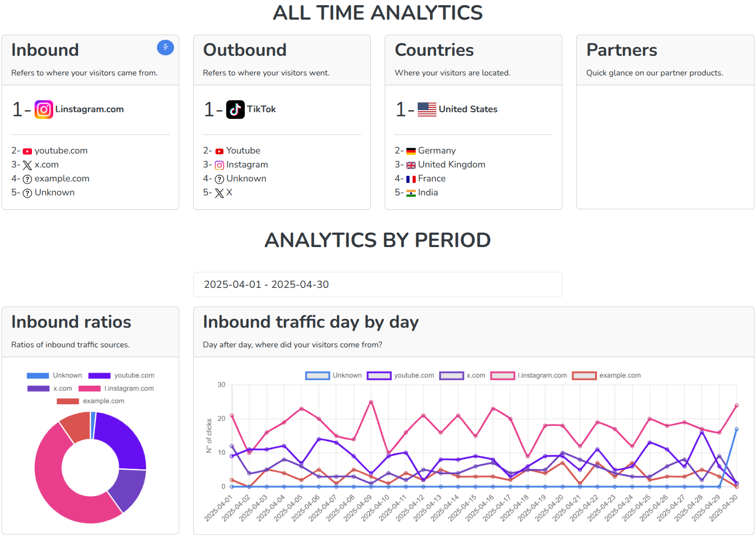Click the Instagram icon beside l.instagram.com

(x=43, y=109)
